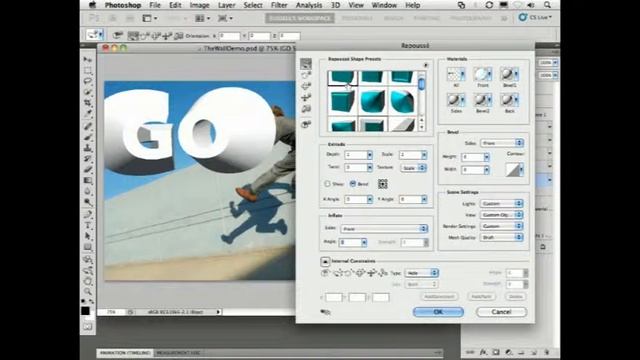The image size is (640, 360).
Task: Select the Quick Selection tool
Action: pyautogui.click(x=88, y=92)
